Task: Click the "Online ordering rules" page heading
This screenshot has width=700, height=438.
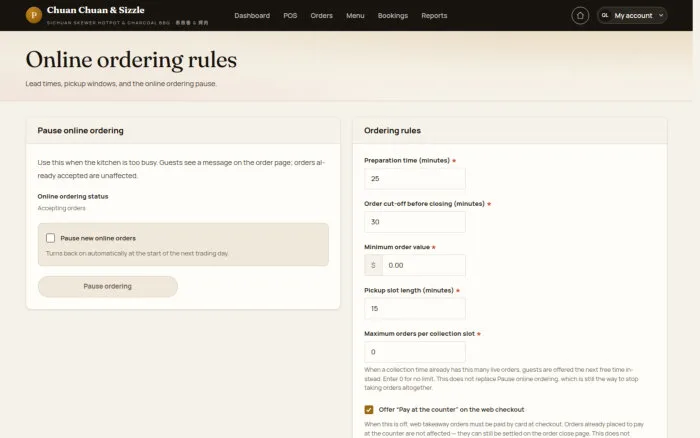Action: tap(131, 60)
